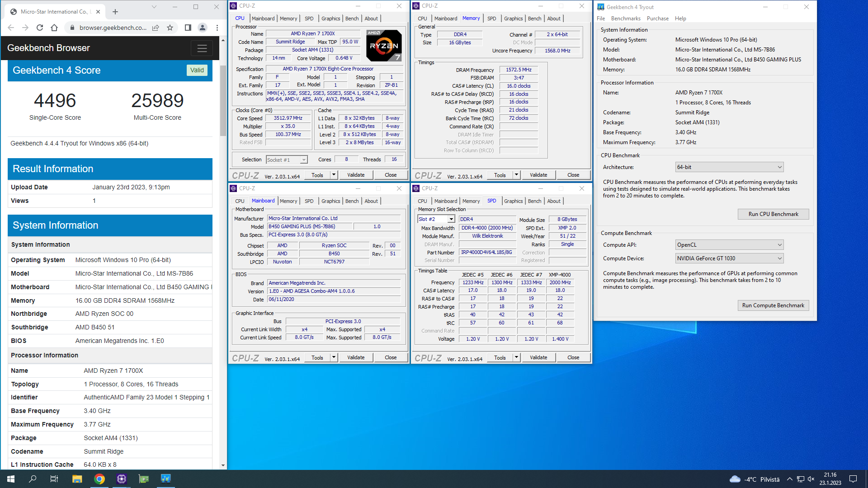Click Valid badge on Geekbench score
The width and height of the screenshot is (868, 488).
coord(197,70)
